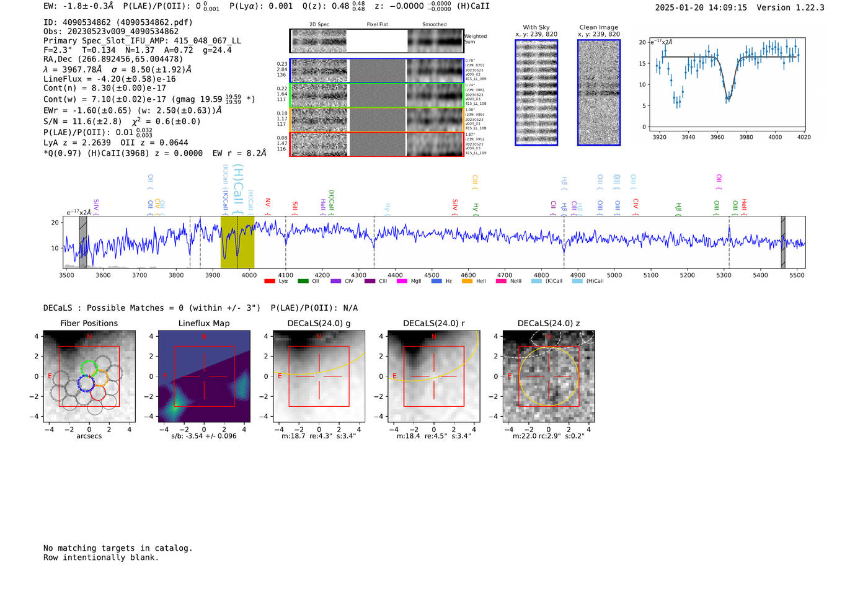Open the DECaLS(24.0) r image
The width and height of the screenshot is (868, 591).
pyautogui.click(x=433, y=376)
